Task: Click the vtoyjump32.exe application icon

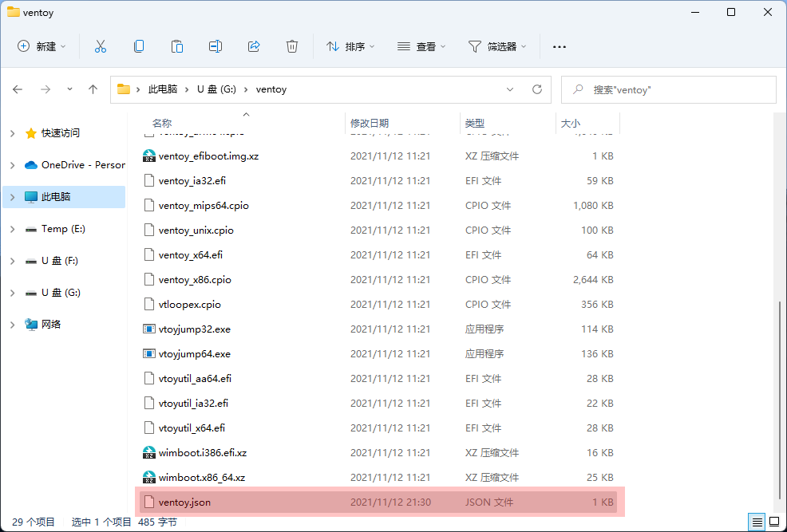Action: point(148,329)
